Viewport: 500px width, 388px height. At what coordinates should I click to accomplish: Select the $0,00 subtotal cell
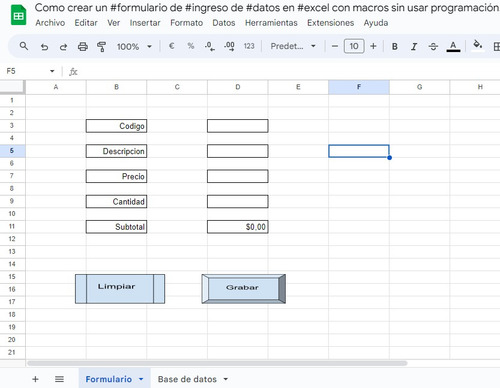click(x=237, y=227)
